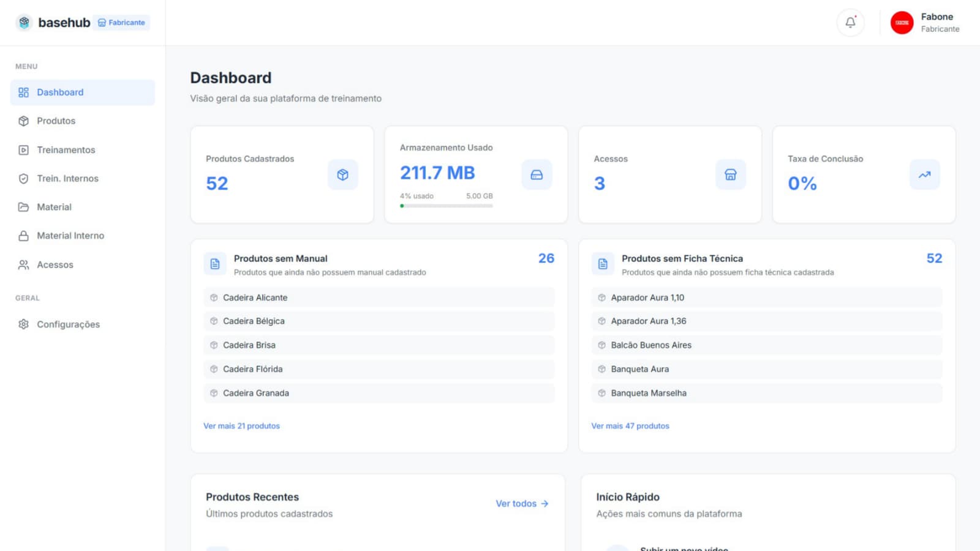Click Ver mais 21 produtos link
The height and width of the screenshot is (551, 980).
pos(241,426)
